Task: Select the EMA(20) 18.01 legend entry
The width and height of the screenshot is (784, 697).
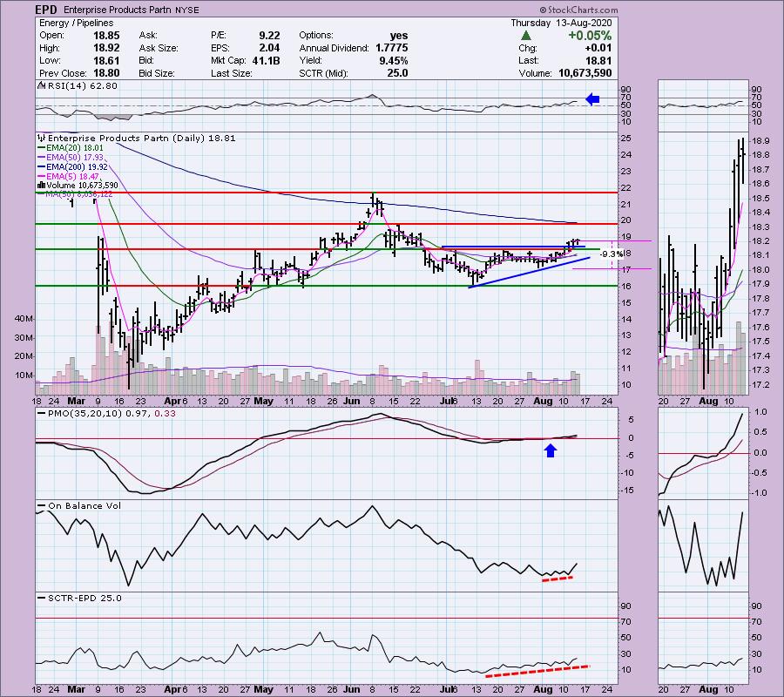Action: (x=70, y=147)
